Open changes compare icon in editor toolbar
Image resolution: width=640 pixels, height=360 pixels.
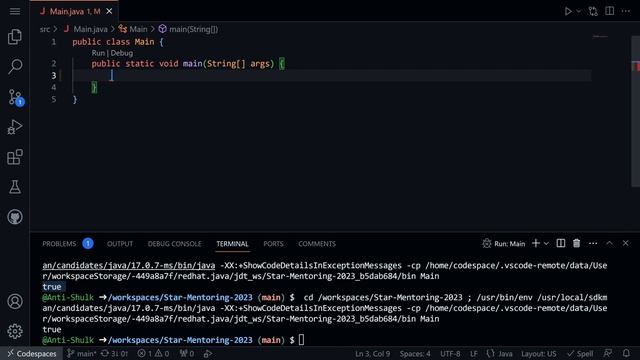coord(593,11)
